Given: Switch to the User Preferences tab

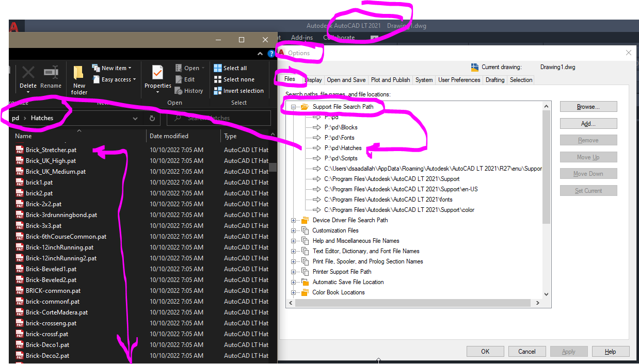Looking at the screenshot, I should click(459, 80).
